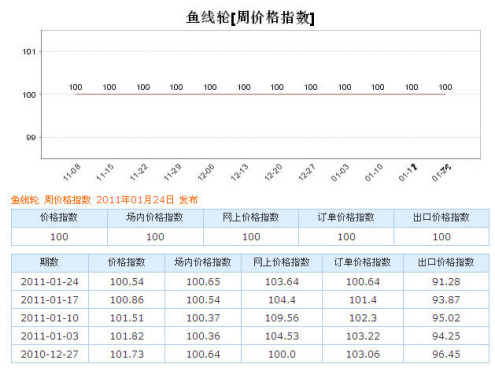495x375 pixels.
Task: Select 订单价格指数 header in the summary table
Action: click(346, 218)
